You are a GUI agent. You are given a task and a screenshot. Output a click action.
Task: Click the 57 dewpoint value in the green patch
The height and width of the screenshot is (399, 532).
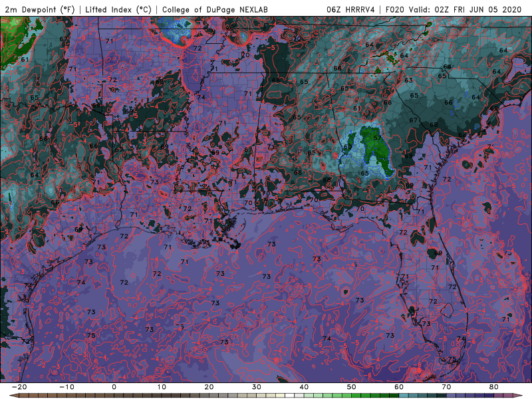click(377, 138)
